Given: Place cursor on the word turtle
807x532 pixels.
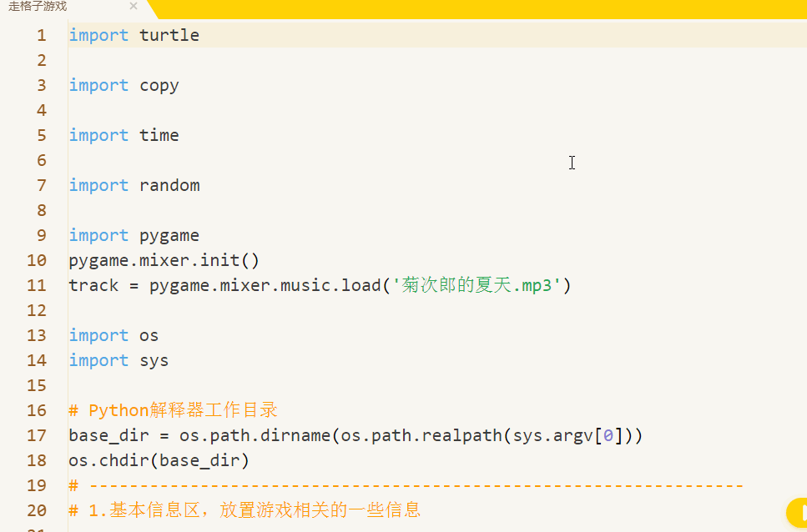Looking at the screenshot, I should point(169,35).
